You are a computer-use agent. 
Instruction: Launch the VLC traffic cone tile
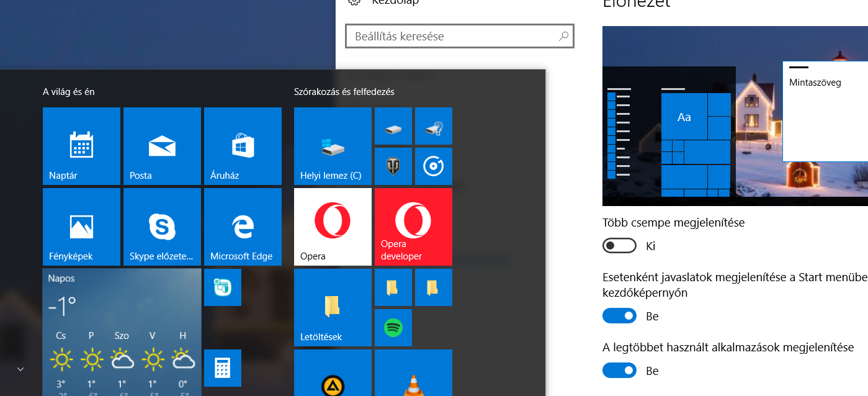click(x=413, y=372)
